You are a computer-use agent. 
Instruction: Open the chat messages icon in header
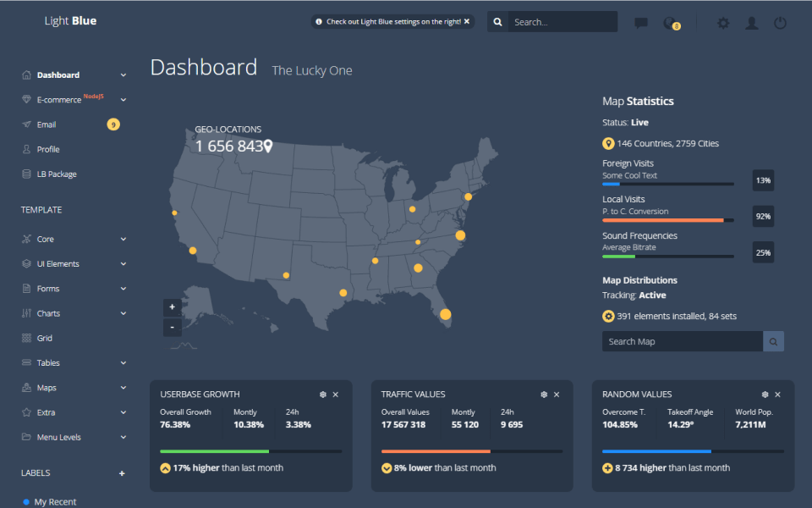[641, 23]
